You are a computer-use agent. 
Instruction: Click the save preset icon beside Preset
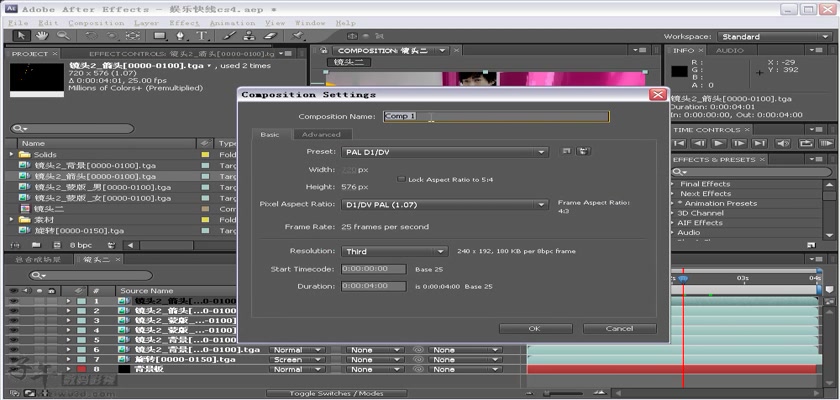[566, 152]
